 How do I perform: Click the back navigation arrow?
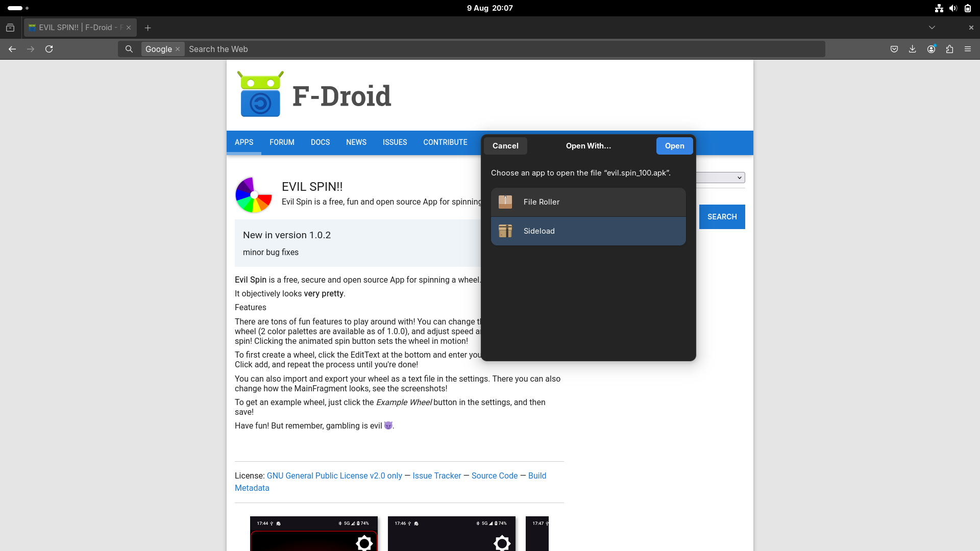(x=12, y=49)
